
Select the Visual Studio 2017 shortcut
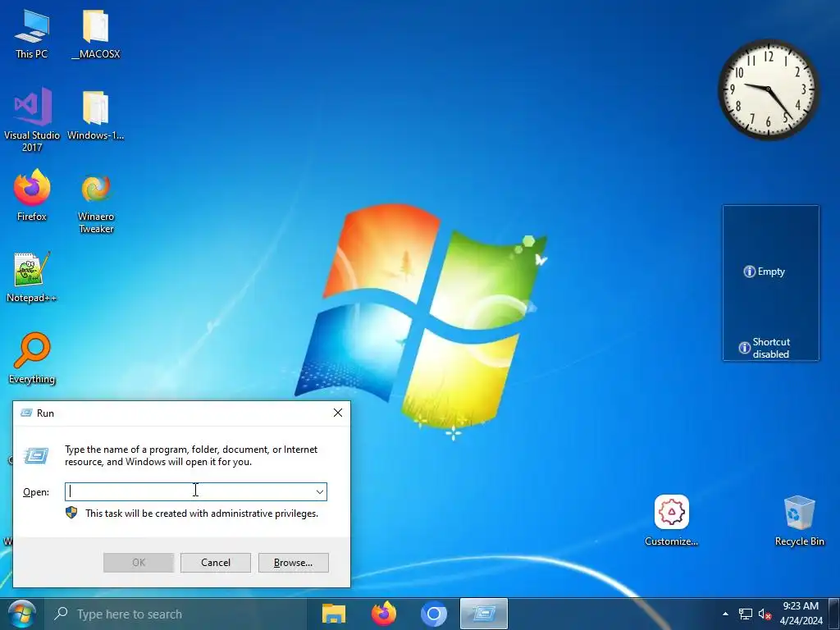(32, 120)
